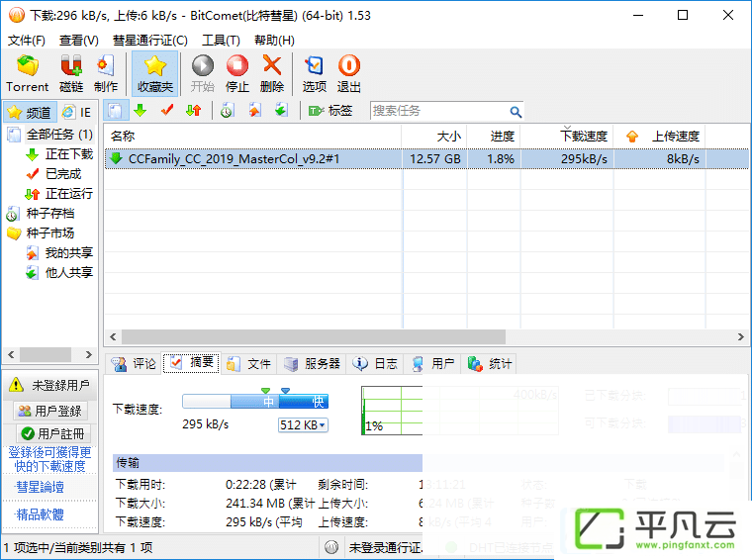
Task: Click 用戶登錄 login button
Action: [x=49, y=411]
